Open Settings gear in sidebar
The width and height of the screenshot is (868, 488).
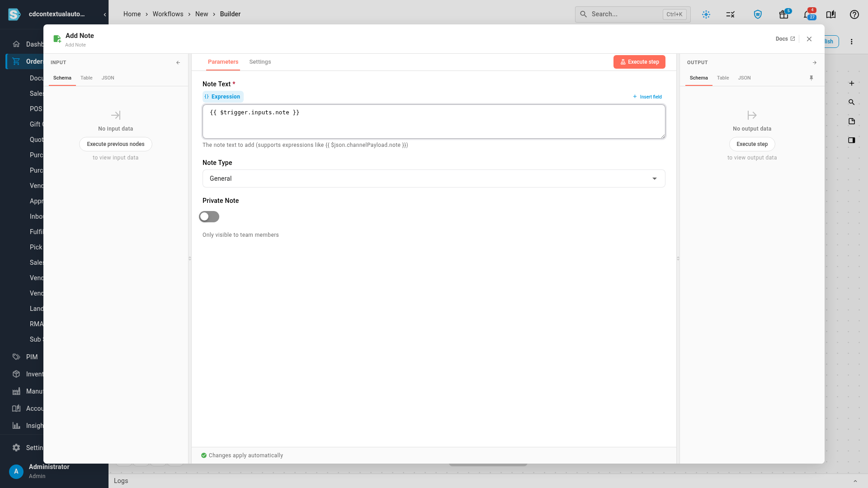click(16, 447)
